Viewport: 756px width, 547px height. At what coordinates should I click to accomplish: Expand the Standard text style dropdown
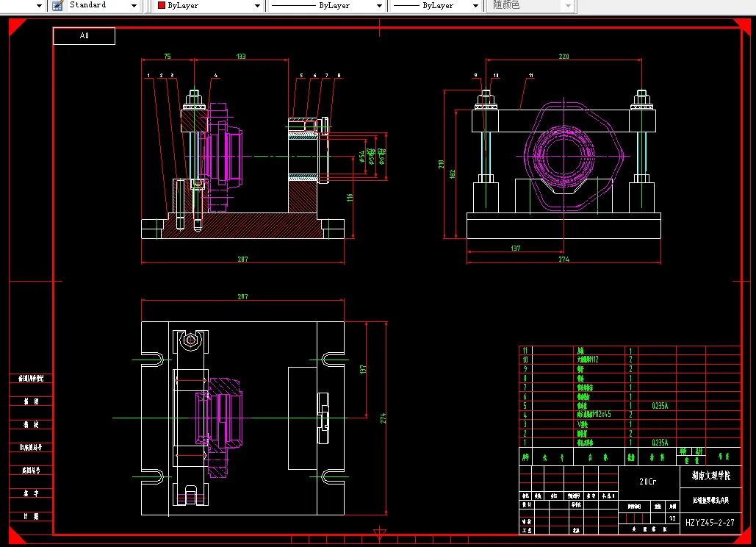(x=134, y=6)
